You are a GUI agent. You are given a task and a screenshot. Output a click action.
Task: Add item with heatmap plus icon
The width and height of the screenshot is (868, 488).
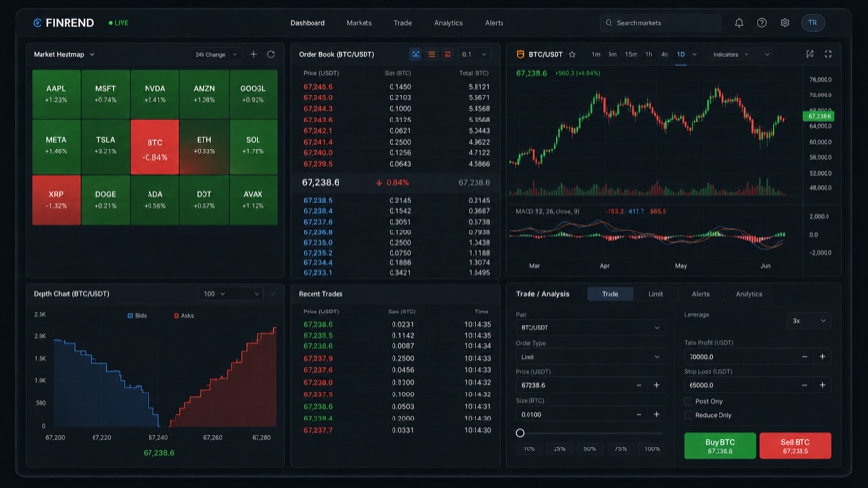[253, 54]
